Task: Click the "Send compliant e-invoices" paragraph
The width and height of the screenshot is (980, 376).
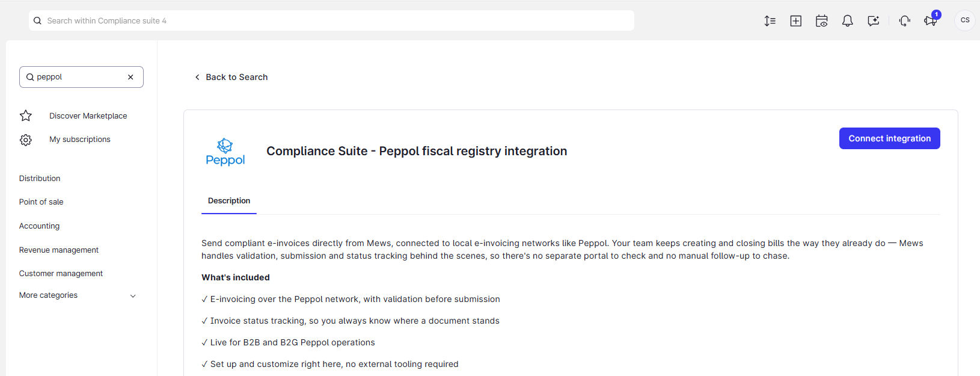Action: pyautogui.click(x=562, y=250)
